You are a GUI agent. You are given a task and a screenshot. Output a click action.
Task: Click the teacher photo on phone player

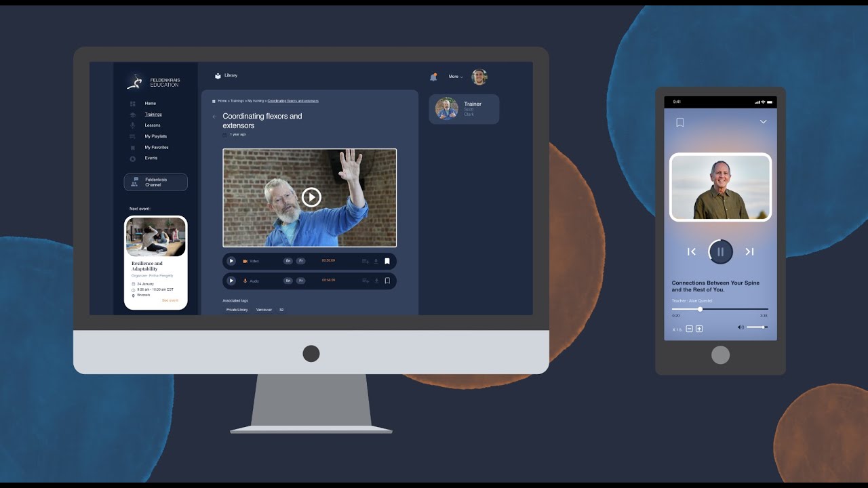pos(720,187)
